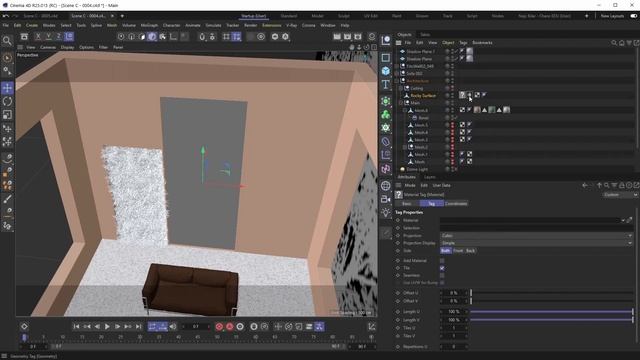The image size is (640, 360).
Task: Click the Text spline T icon
Action: click(x=386, y=84)
